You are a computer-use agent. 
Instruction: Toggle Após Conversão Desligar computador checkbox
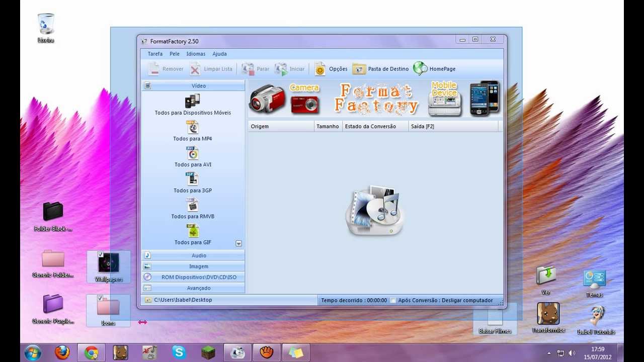pyautogui.click(x=393, y=300)
